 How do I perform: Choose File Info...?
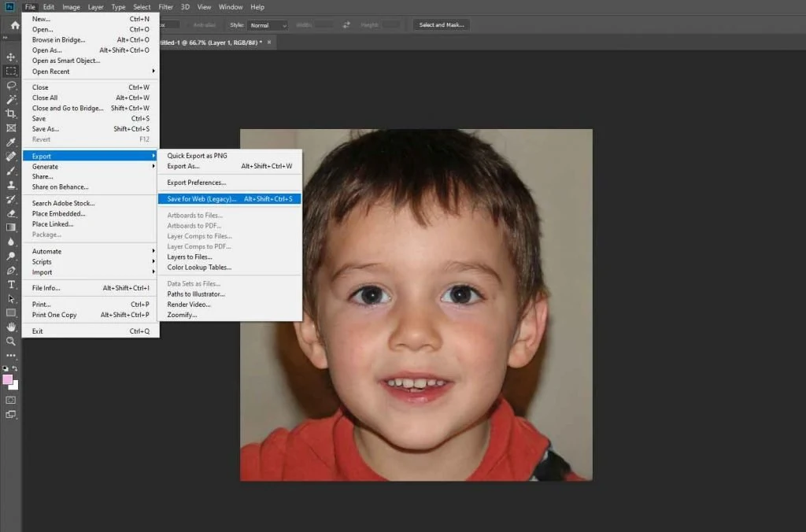pos(91,288)
